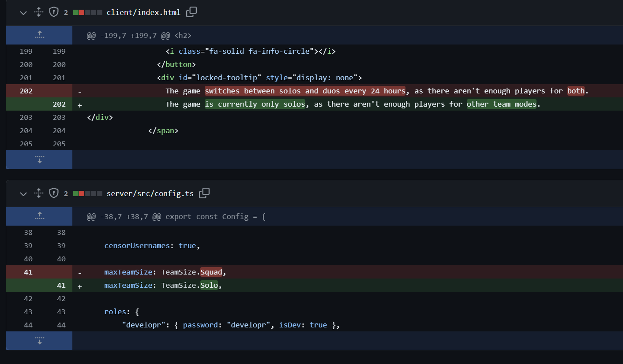This screenshot has height=364, width=623.
Task: Expand all lines in server/src/config.ts
Action: [x=39, y=193]
